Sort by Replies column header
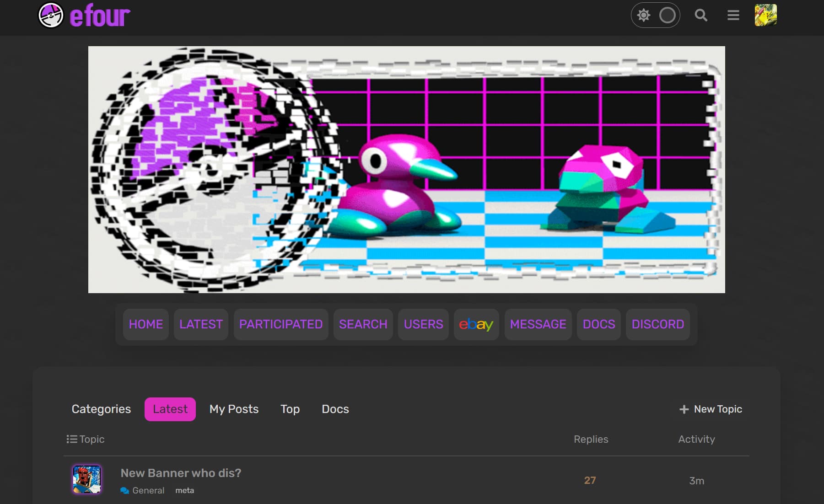The image size is (824, 504). coord(591,439)
